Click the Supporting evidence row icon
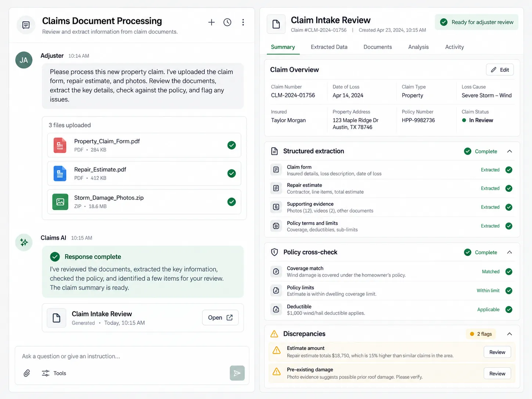The height and width of the screenshot is (399, 532). 276,207
